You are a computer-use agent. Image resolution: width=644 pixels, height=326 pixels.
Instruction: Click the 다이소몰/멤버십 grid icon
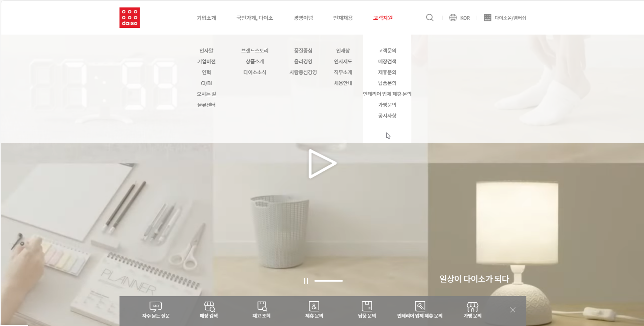click(487, 18)
